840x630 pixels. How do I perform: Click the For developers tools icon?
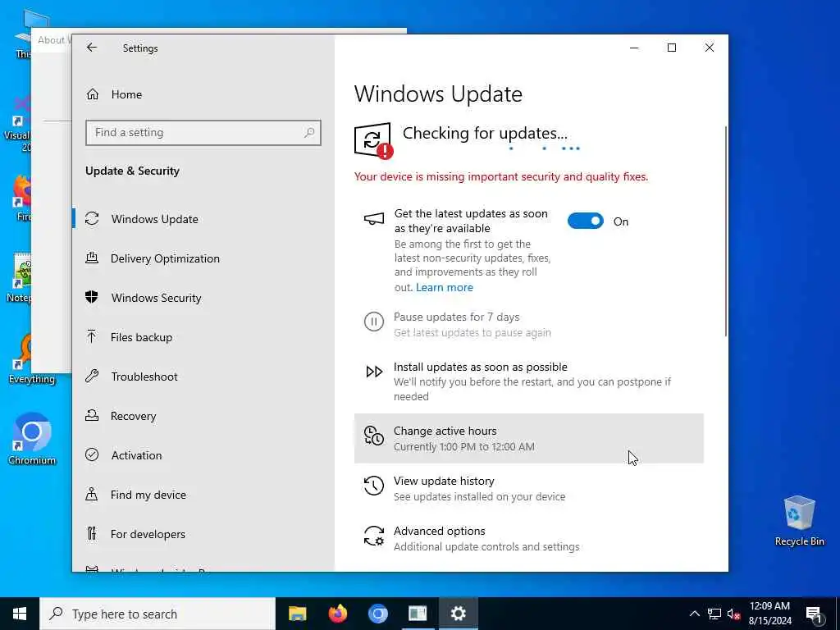tap(92, 533)
